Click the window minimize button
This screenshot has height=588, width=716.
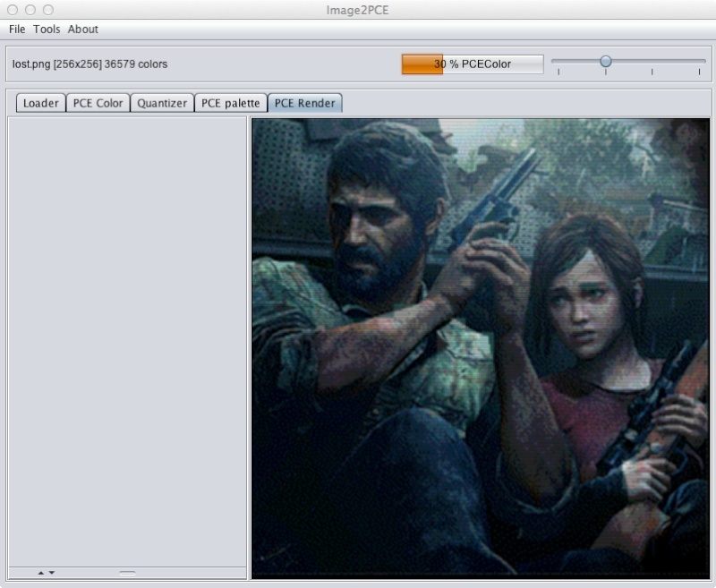point(30,10)
